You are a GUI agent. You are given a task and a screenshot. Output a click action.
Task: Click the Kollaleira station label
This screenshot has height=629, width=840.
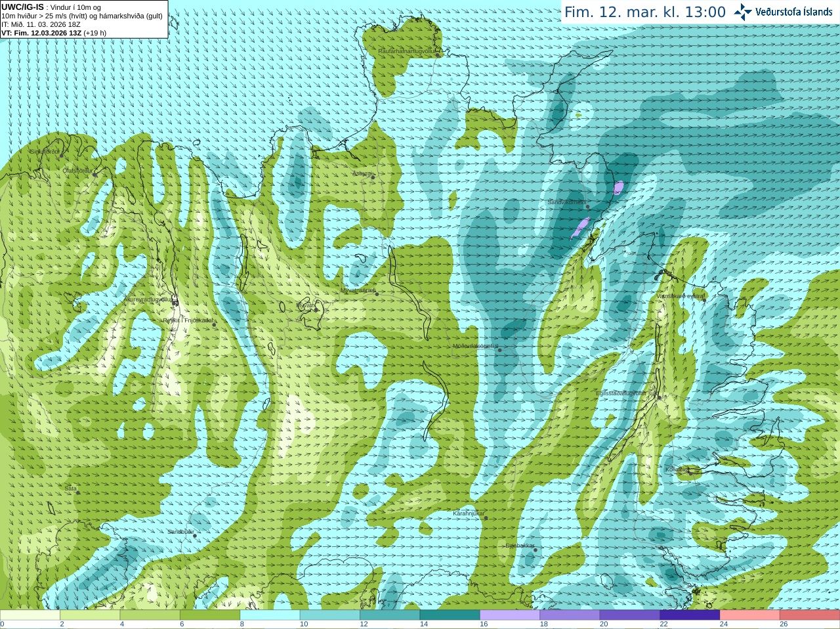coord(677,469)
